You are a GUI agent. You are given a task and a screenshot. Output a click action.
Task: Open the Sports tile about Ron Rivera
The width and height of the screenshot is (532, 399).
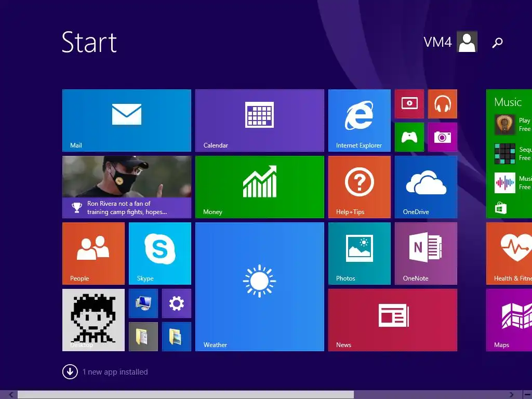click(x=127, y=187)
